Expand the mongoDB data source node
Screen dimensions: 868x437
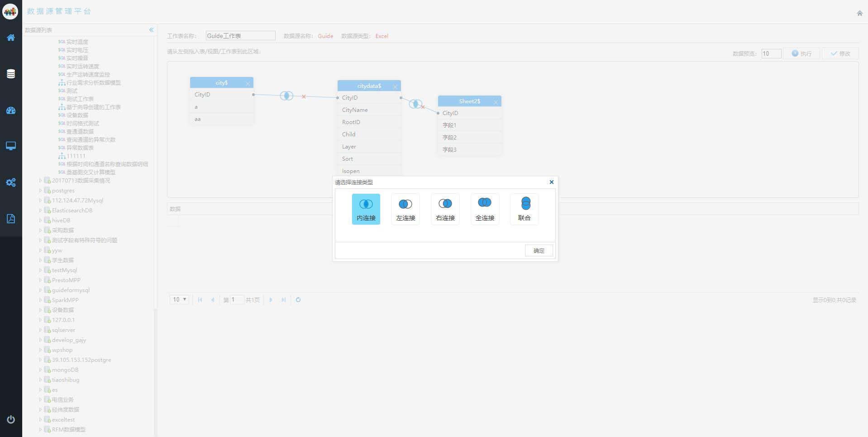tap(40, 370)
